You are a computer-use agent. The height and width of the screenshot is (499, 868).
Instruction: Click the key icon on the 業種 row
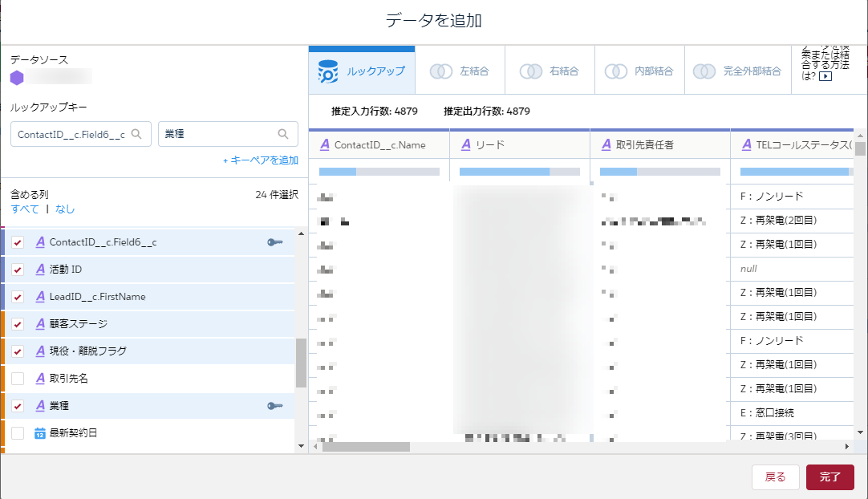[275, 406]
